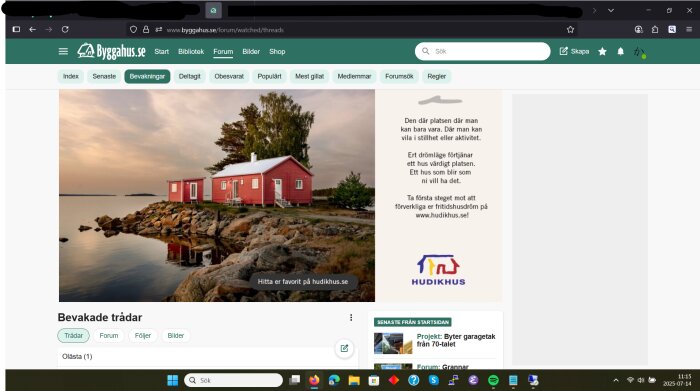Open the user profile avatar
700x391 pixels.
(640, 52)
